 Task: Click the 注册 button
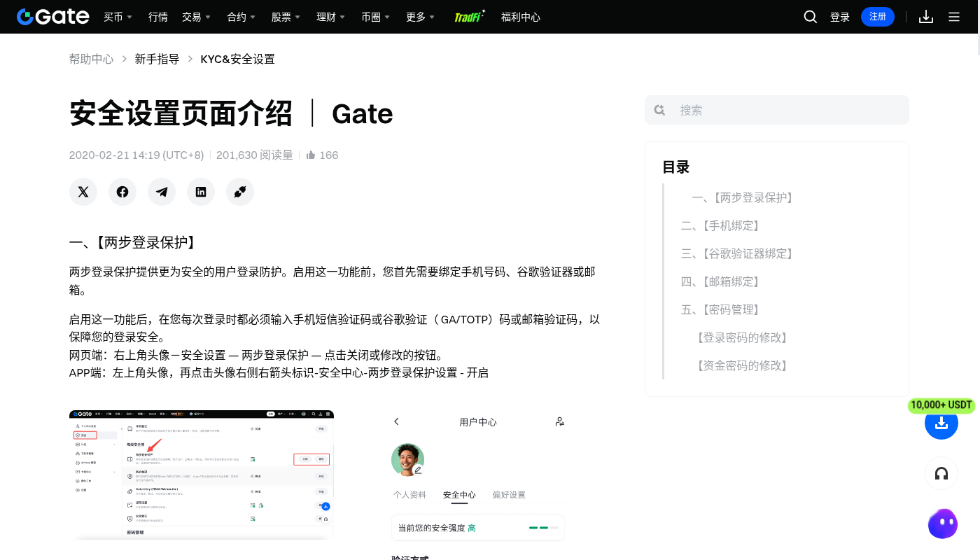coord(878,17)
